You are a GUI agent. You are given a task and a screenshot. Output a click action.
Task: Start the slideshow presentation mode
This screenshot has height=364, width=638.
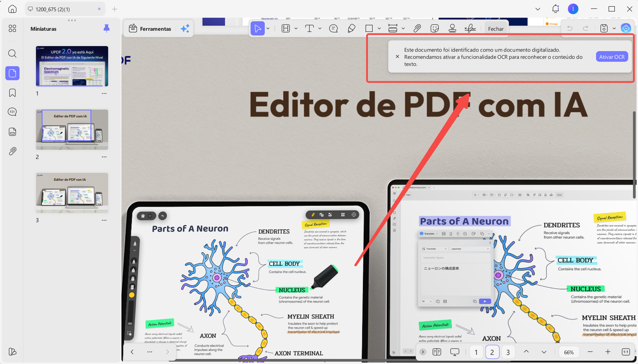(x=454, y=352)
